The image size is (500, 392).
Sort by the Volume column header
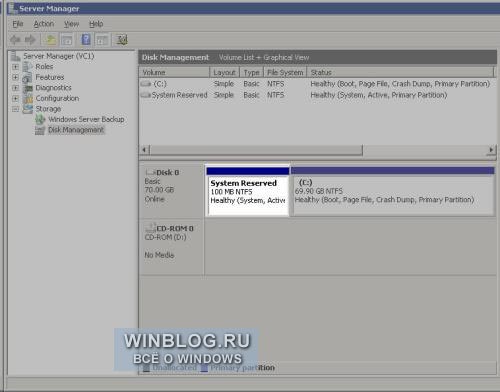pos(174,72)
